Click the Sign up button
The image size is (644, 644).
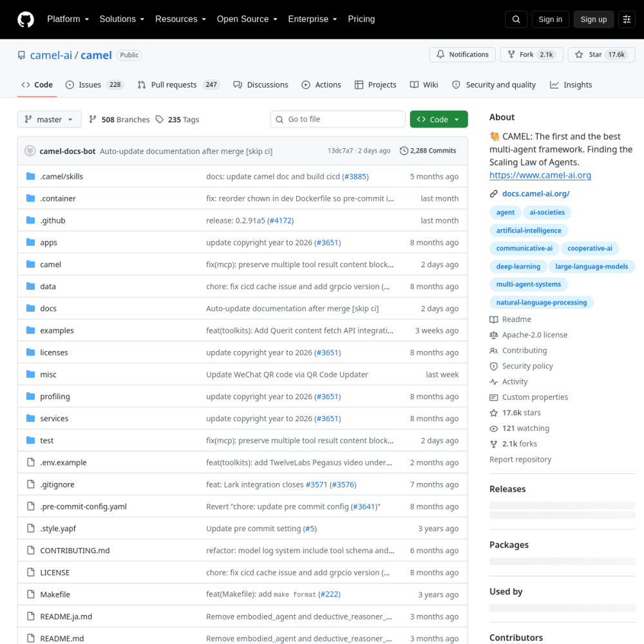[594, 19]
